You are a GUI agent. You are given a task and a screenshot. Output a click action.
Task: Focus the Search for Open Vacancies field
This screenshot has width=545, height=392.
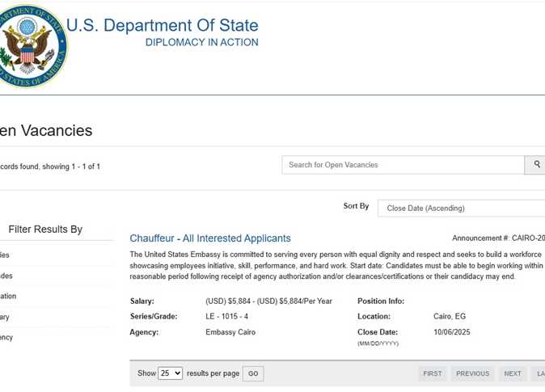(403, 165)
